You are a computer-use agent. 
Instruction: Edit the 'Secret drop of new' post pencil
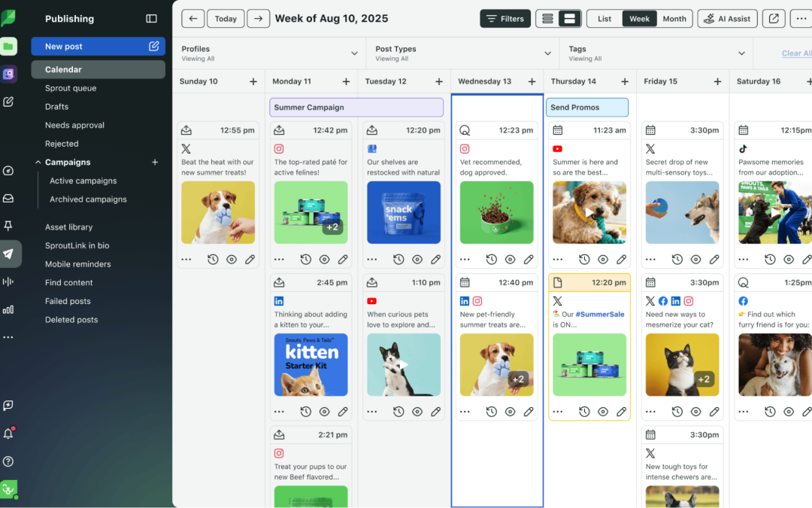tap(715, 259)
